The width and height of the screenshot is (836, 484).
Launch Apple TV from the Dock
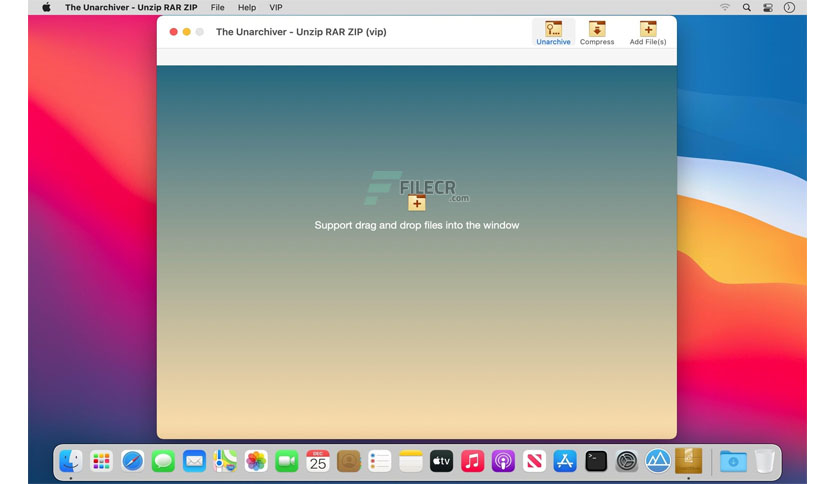tap(441, 461)
